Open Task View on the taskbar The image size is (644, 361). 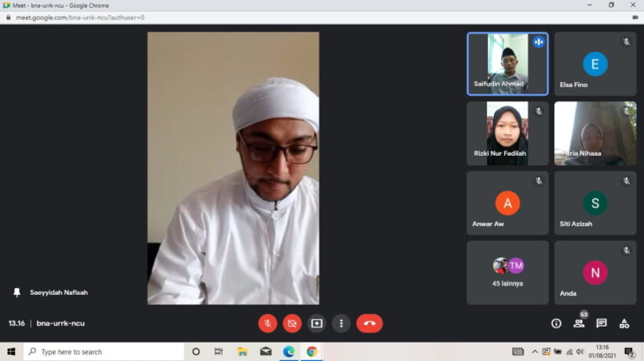point(219,352)
